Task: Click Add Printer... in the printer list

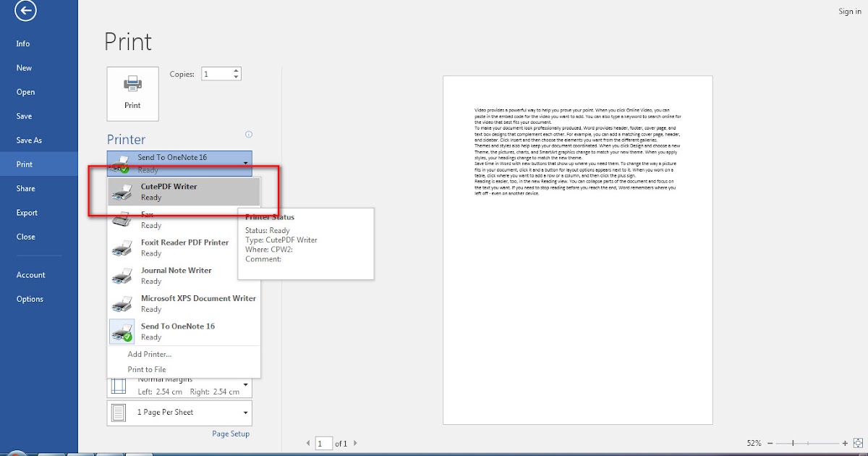Action: [x=150, y=354]
